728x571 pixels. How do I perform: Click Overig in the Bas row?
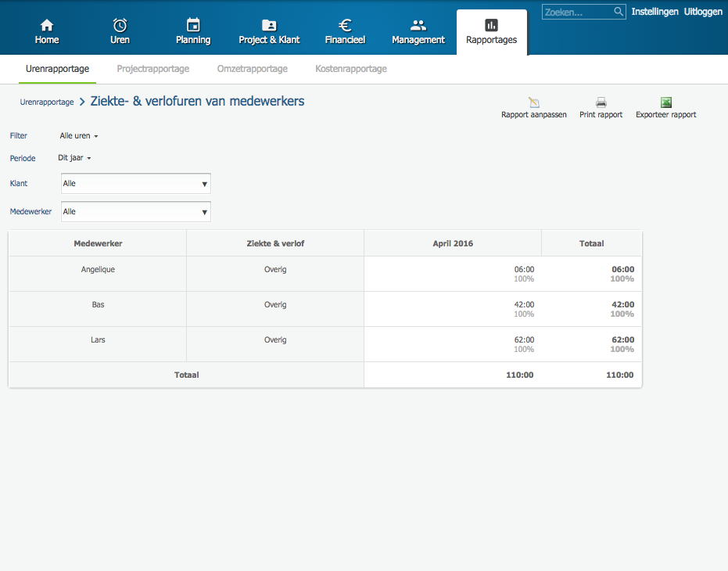(x=275, y=305)
